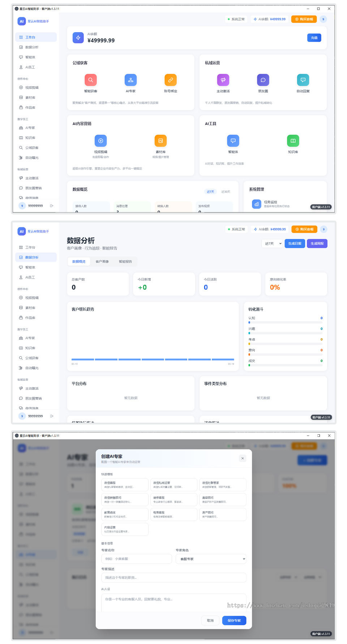Open 自动曝光 in the top window sidebar
The image size is (347, 644).
pyautogui.click(x=36, y=158)
